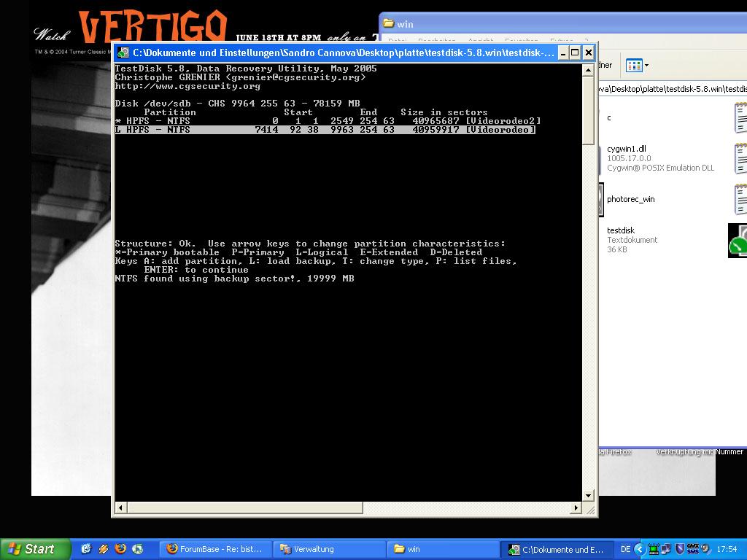This screenshot has height=560, width=747.
Task: Minimize the TestDisk console window
Action: pos(563,52)
